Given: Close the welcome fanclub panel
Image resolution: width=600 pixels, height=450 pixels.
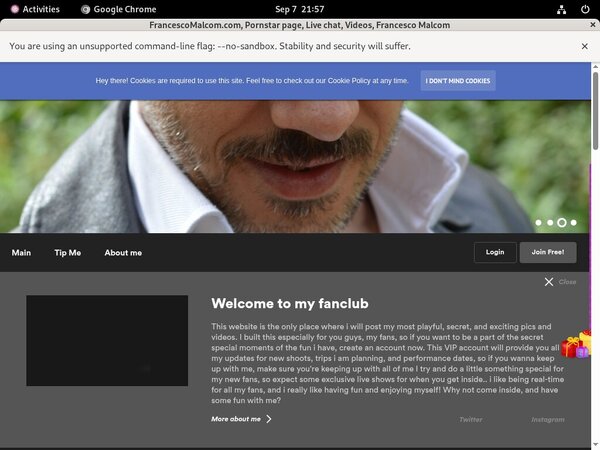Looking at the screenshot, I should 549,282.
